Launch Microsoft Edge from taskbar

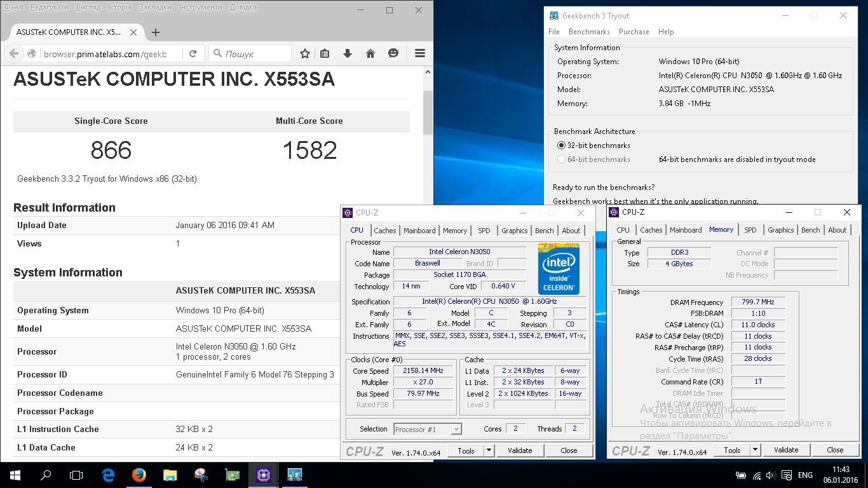[x=108, y=475]
